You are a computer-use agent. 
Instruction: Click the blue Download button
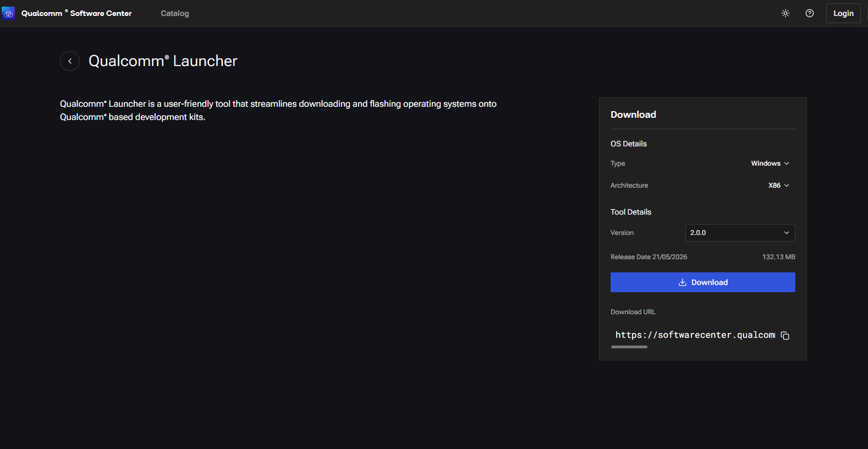tap(703, 282)
